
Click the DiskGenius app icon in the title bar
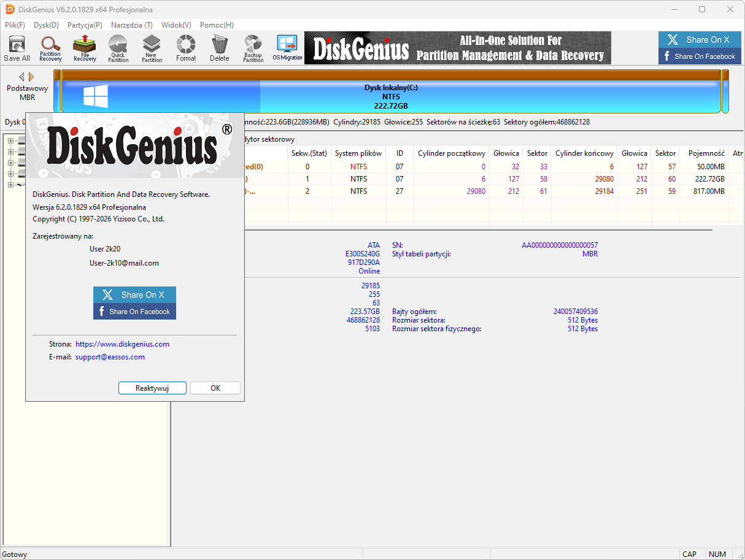tap(9, 10)
